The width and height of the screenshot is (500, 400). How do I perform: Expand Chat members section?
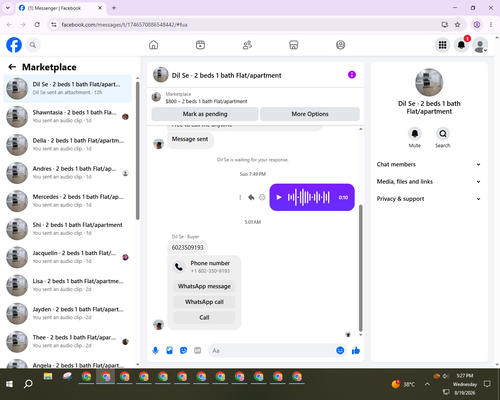(x=429, y=164)
